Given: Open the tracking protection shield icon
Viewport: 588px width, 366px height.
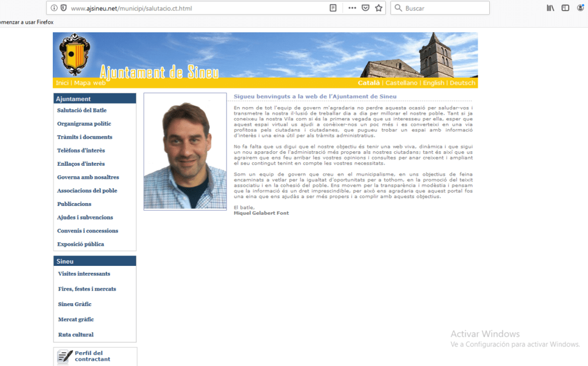Looking at the screenshot, I should click(63, 8).
